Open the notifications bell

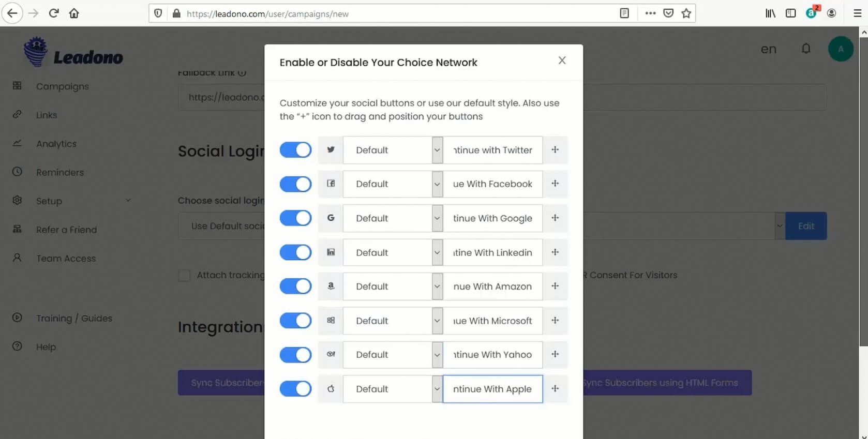pyautogui.click(x=806, y=49)
